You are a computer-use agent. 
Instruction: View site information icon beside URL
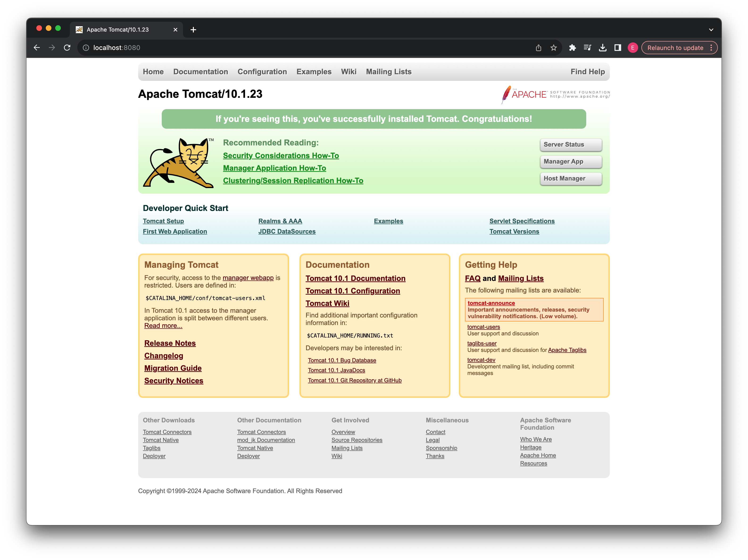[86, 48]
